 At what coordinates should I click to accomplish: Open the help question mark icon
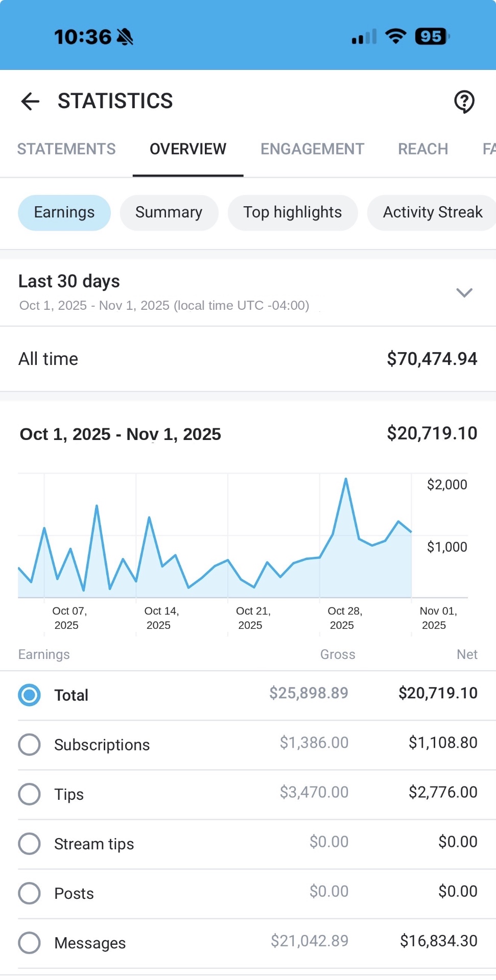click(x=464, y=102)
